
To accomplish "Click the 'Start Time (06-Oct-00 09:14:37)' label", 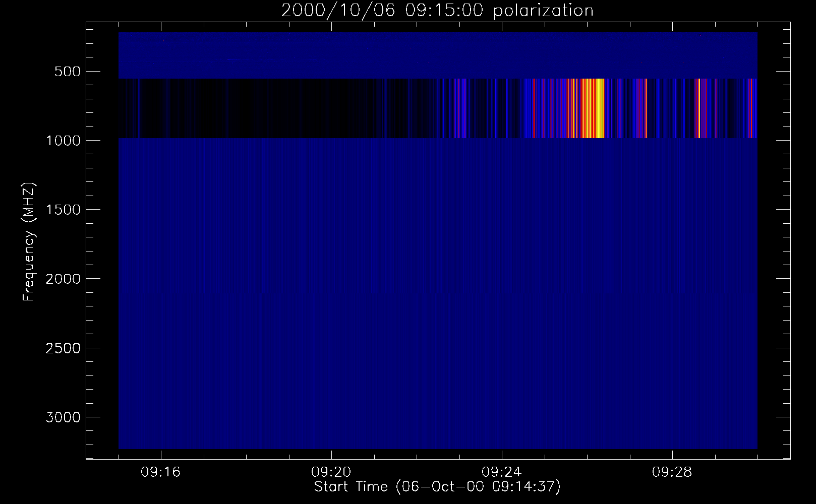I will point(437,487).
